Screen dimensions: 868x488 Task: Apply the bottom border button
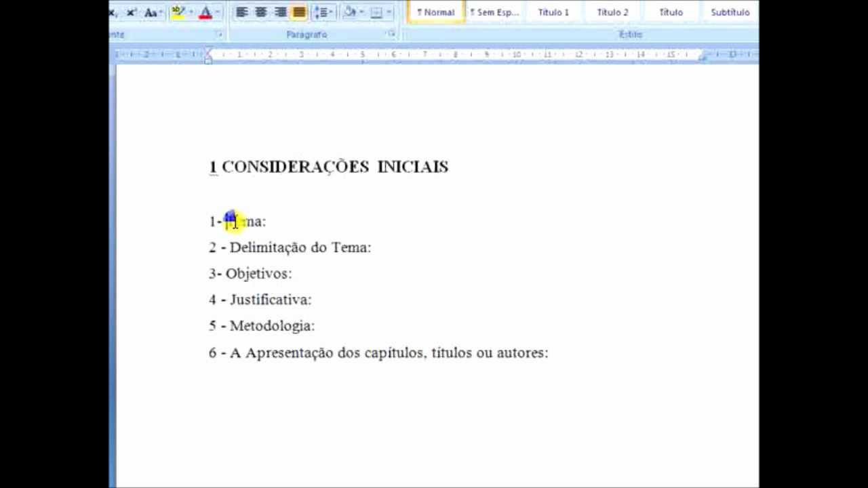[x=377, y=12]
